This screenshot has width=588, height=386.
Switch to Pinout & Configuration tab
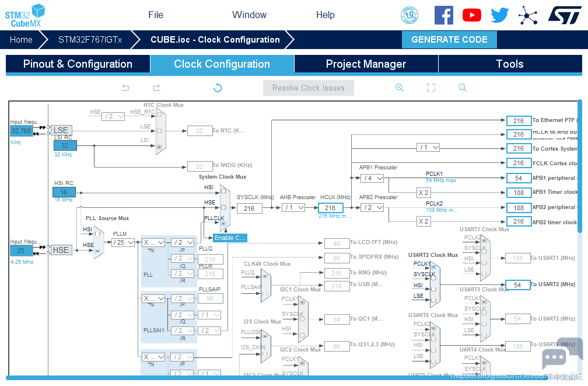(78, 64)
